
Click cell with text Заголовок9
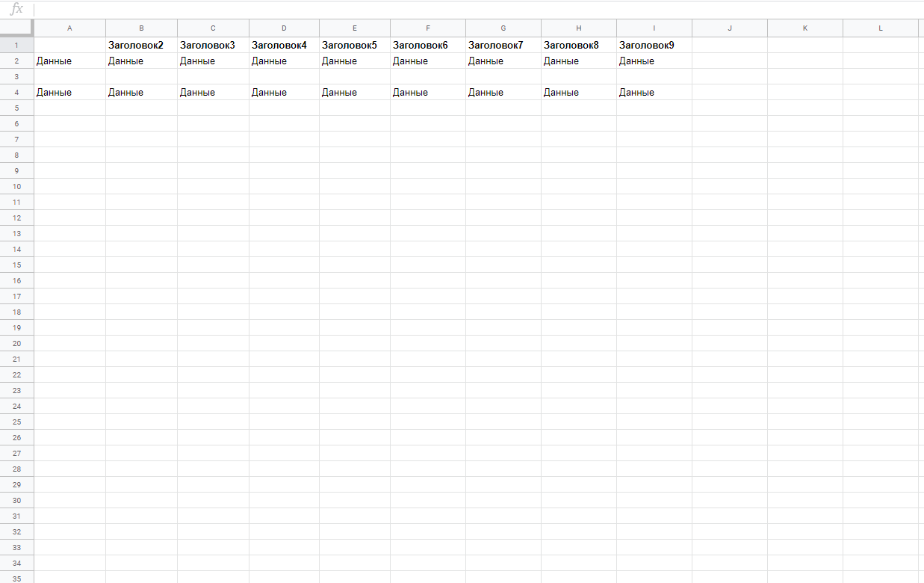tap(654, 45)
